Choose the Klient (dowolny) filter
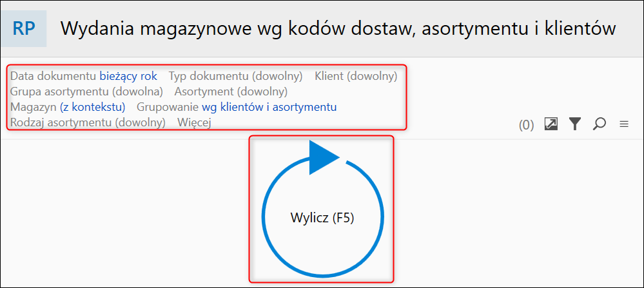This screenshot has width=644, height=288. pyautogui.click(x=356, y=76)
